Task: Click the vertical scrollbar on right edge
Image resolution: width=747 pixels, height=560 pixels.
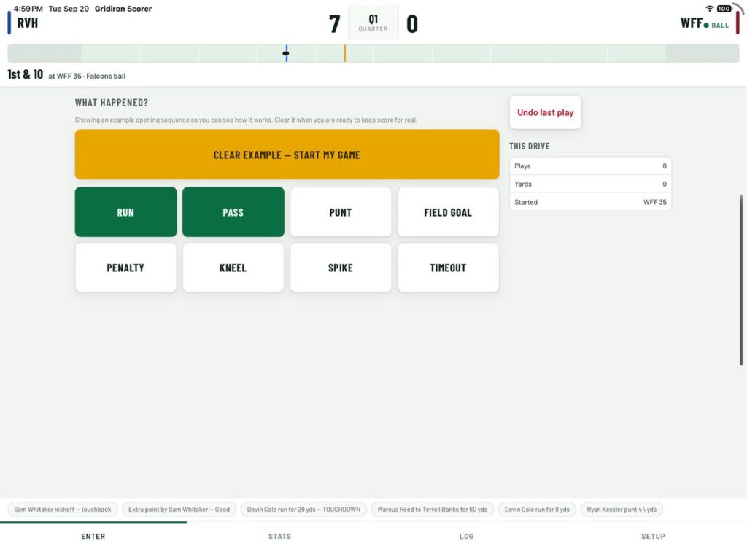Action: (x=741, y=280)
